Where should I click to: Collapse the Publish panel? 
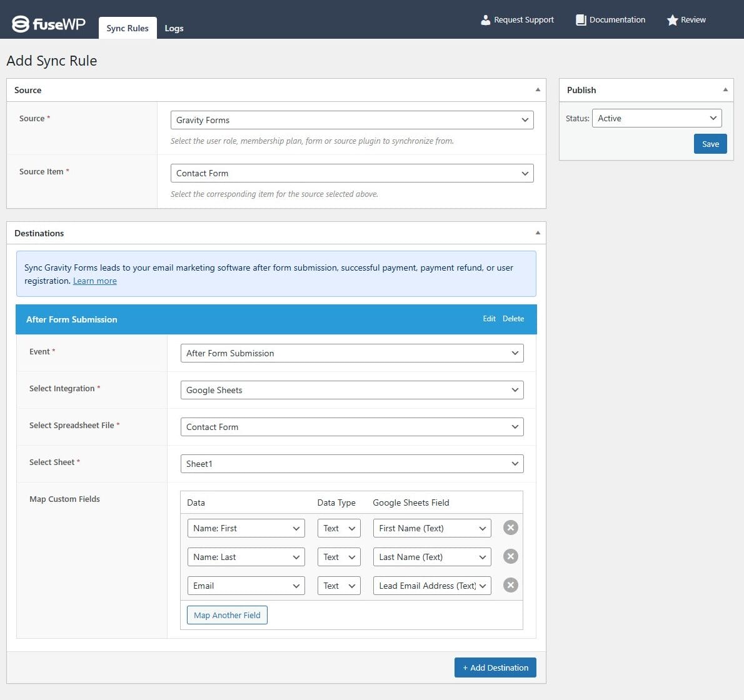point(725,90)
